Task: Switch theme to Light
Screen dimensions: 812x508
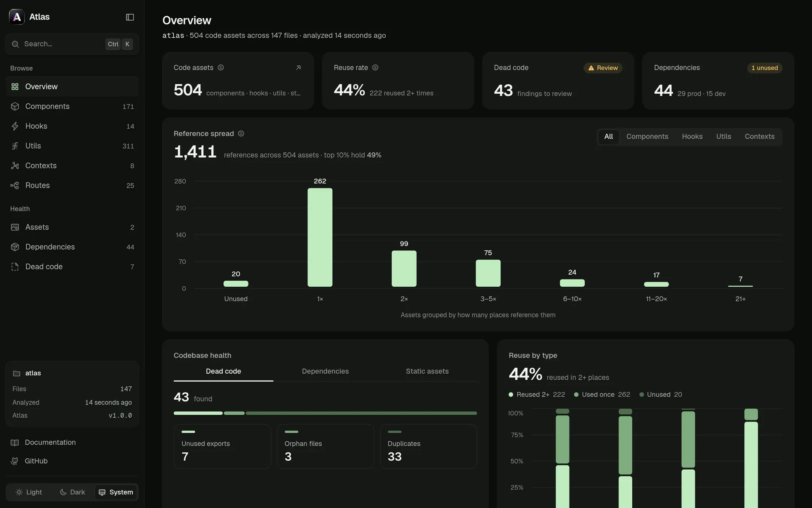Action: coord(29,492)
